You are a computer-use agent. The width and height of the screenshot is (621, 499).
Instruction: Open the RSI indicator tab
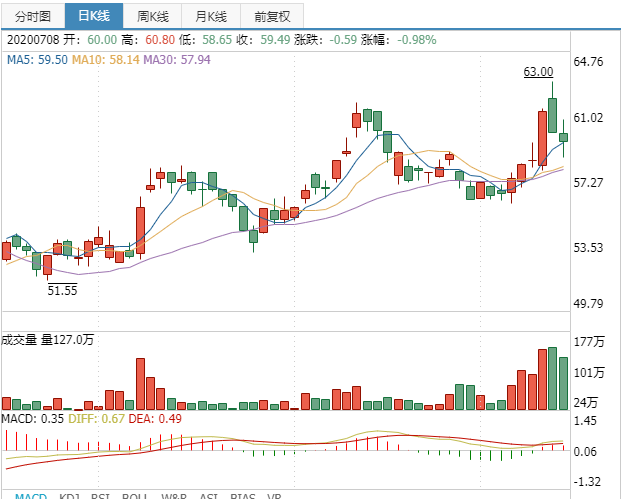pyautogui.click(x=100, y=496)
